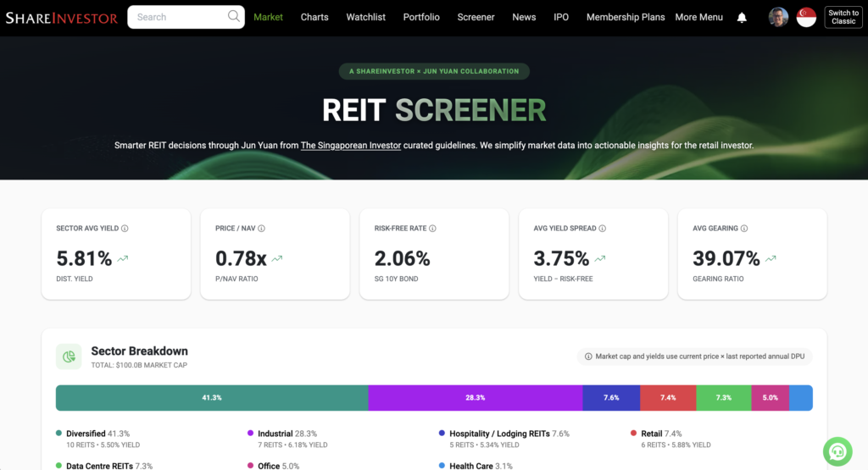Click the Singapore flag country selector
The width and height of the screenshot is (868, 470).
(x=806, y=17)
